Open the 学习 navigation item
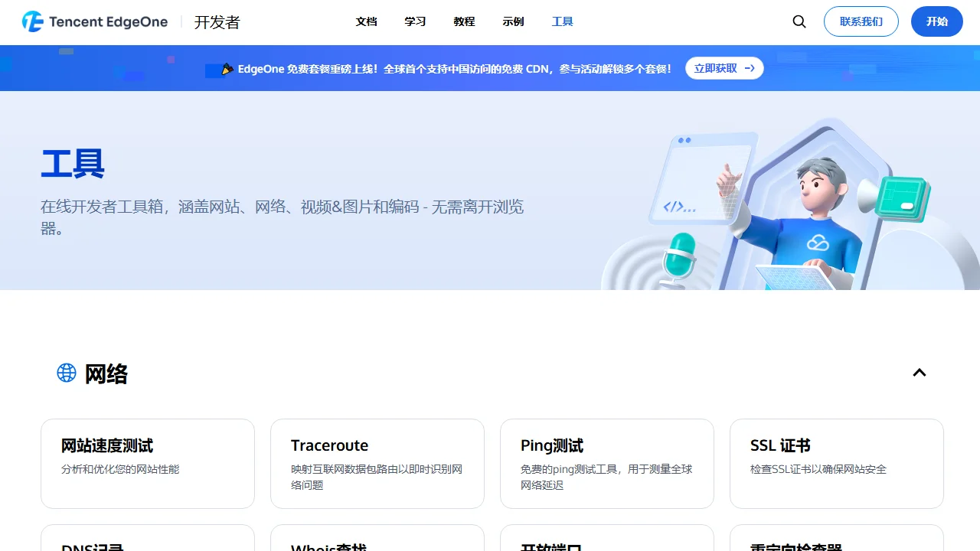 [415, 21]
